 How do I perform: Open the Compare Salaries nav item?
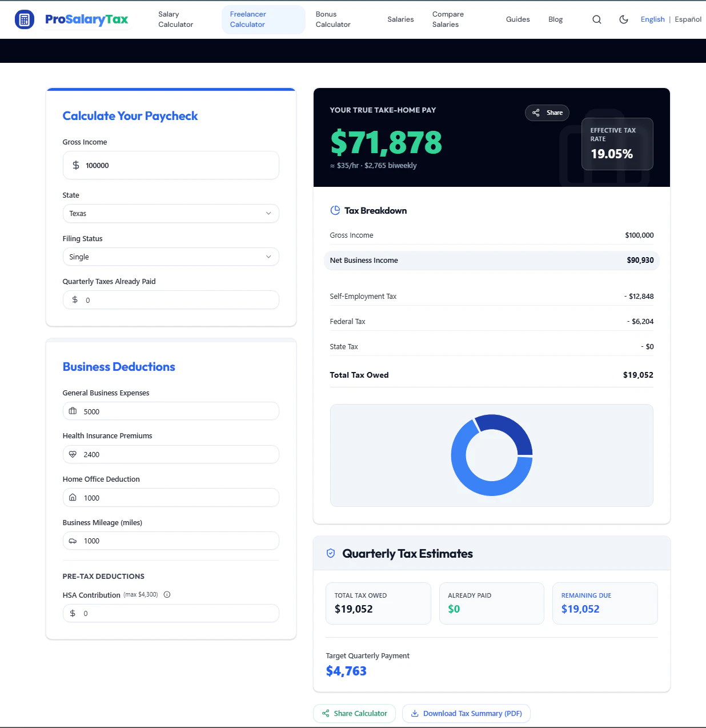click(448, 19)
